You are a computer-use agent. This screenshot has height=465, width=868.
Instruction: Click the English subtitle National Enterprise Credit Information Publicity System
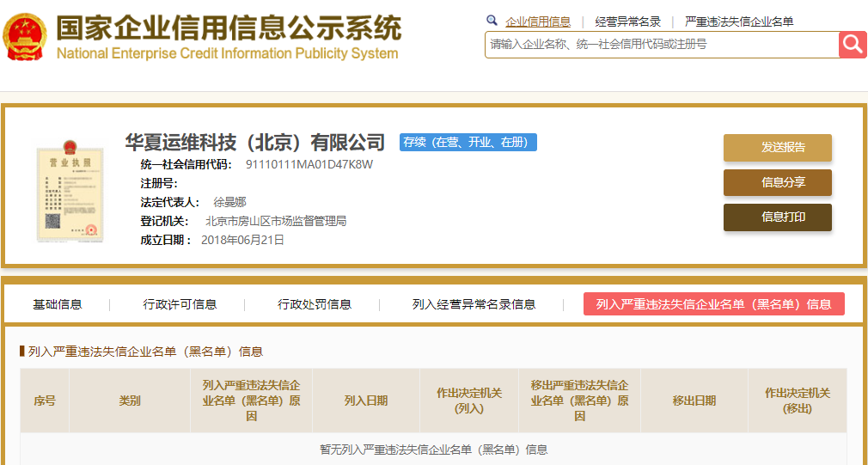[x=227, y=53]
